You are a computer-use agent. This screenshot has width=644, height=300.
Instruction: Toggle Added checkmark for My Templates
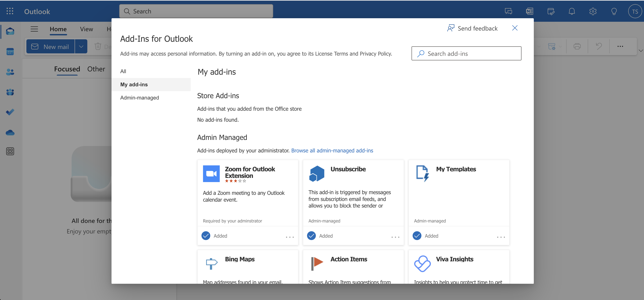point(417,236)
